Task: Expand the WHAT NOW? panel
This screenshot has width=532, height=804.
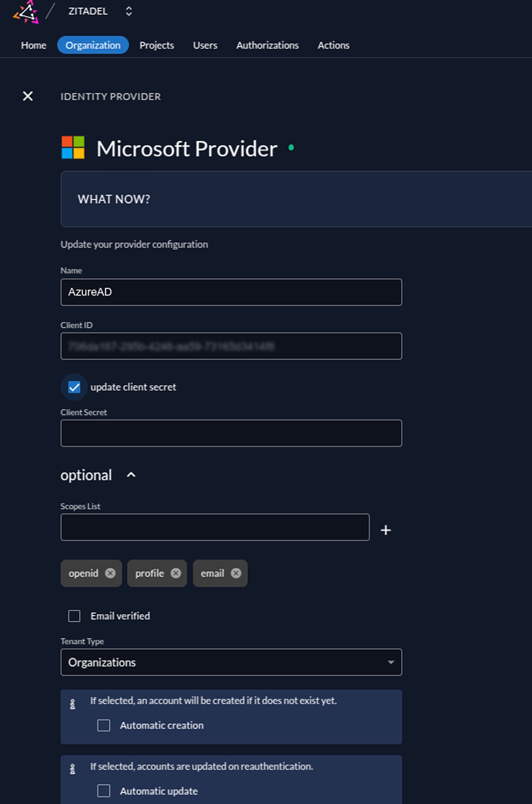Action: [296, 199]
